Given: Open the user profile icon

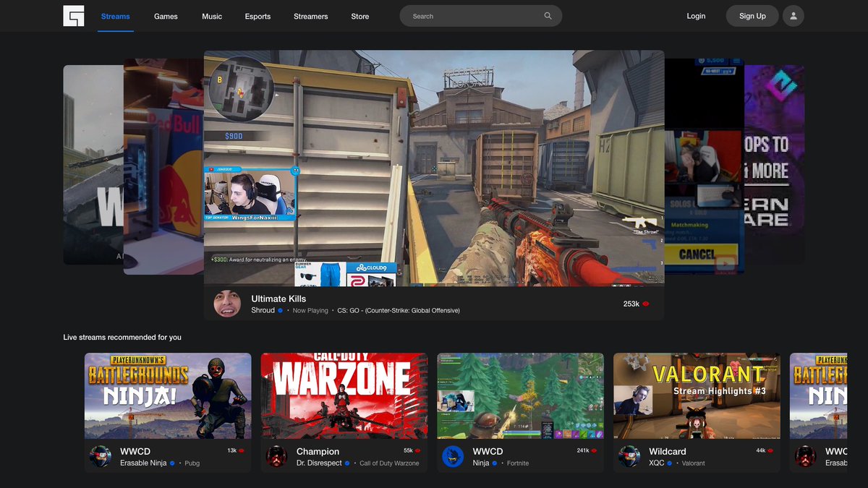Looking at the screenshot, I should coord(793,16).
